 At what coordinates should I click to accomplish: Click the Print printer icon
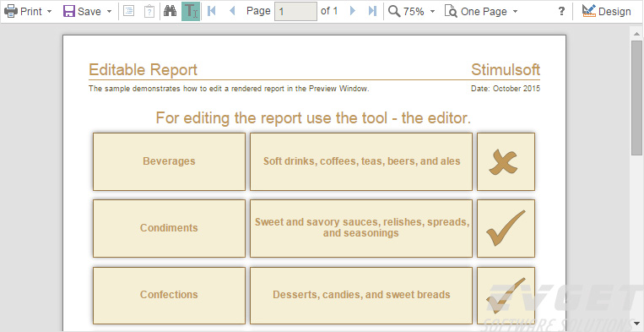click(11, 11)
